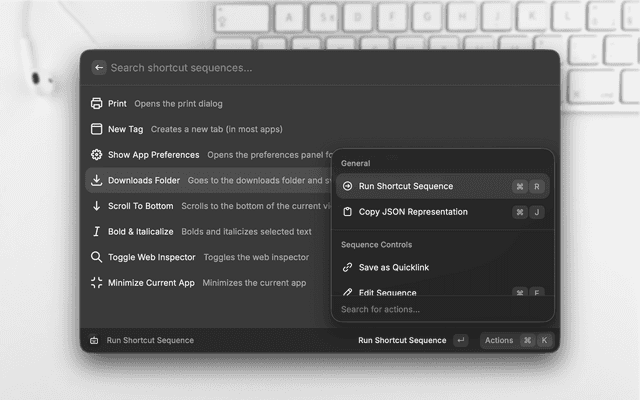Click the back arrow button

pos(99,68)
